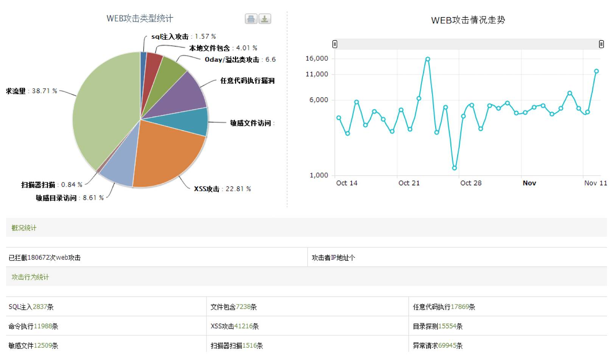
Task: Click the 扫描器扫描 count 1516
Action: 250,345
